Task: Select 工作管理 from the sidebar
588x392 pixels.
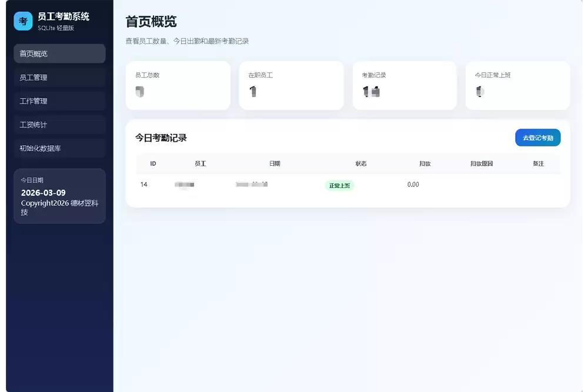Action: point(59,101)
